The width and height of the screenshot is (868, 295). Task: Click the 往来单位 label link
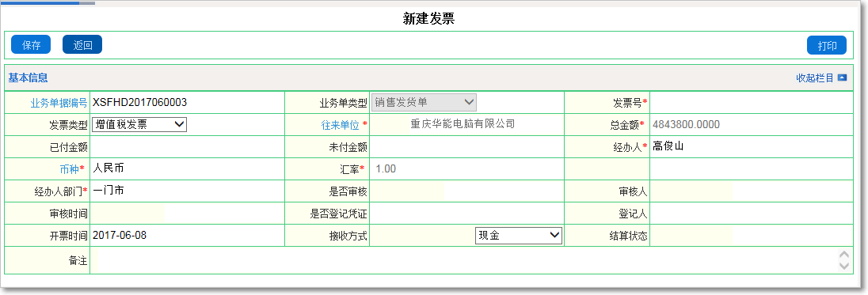[341, 125]
